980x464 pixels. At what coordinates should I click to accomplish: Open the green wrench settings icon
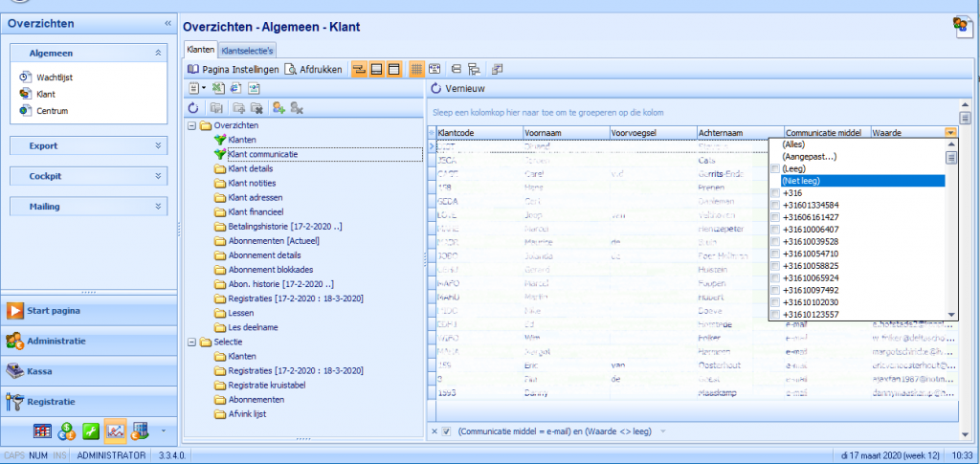pos(91,430)
